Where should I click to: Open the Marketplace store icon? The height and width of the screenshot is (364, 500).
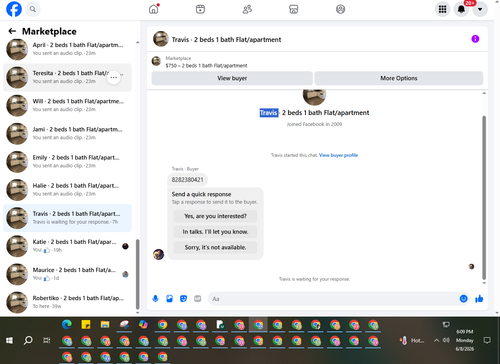click(x=294, y=9)
